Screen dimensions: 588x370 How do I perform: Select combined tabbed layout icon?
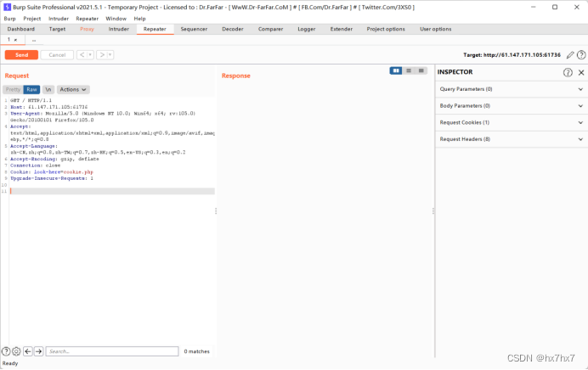(x=421, y=70)
